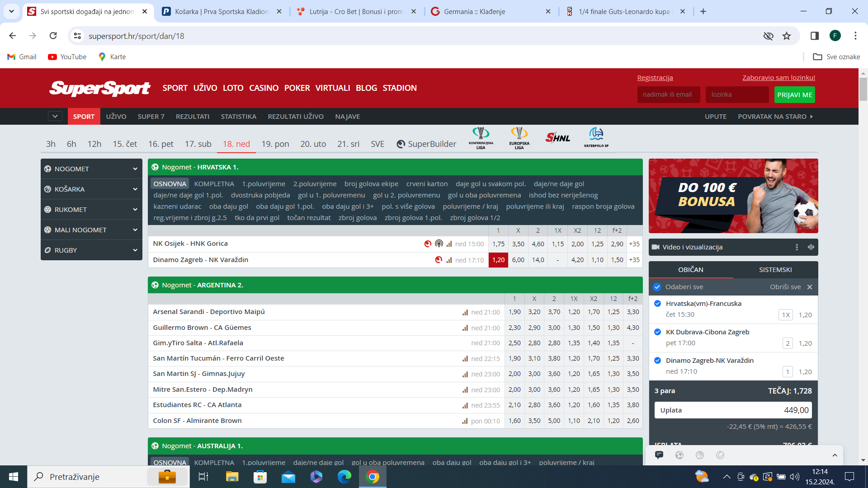
Task: Open statistics bars for Arsenal Sarandi match
Action: coord(465,312)
